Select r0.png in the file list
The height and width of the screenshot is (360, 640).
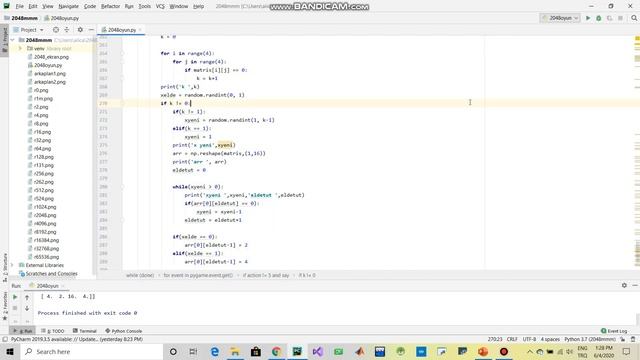41,90
